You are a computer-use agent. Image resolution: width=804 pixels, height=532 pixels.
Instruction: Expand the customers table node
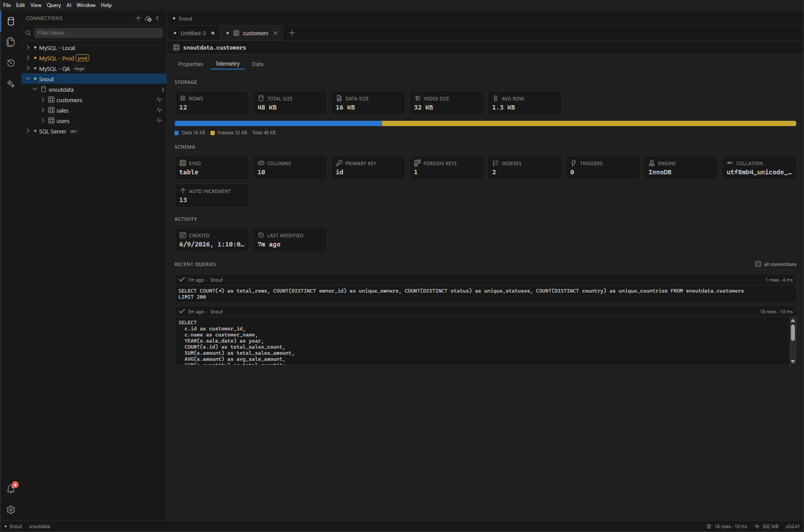point(43,100)
